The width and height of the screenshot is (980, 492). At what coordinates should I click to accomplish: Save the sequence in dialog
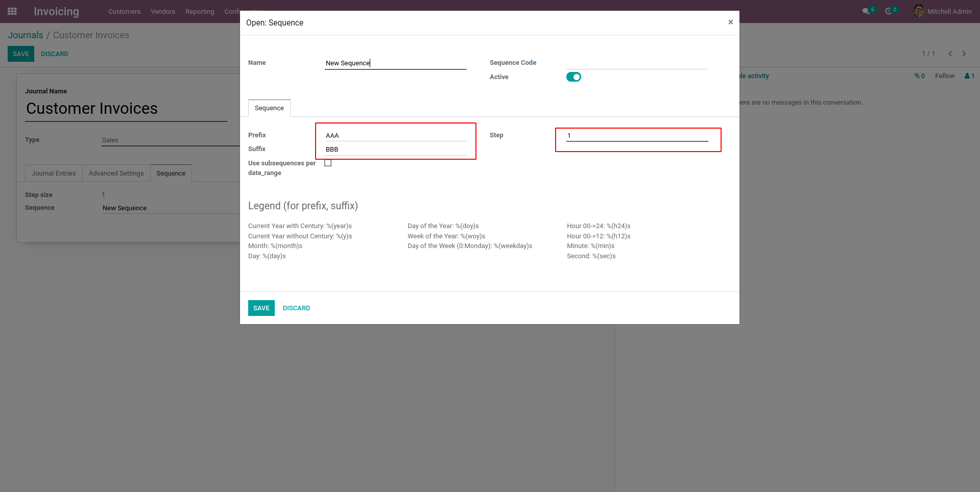tap(261, 308)
